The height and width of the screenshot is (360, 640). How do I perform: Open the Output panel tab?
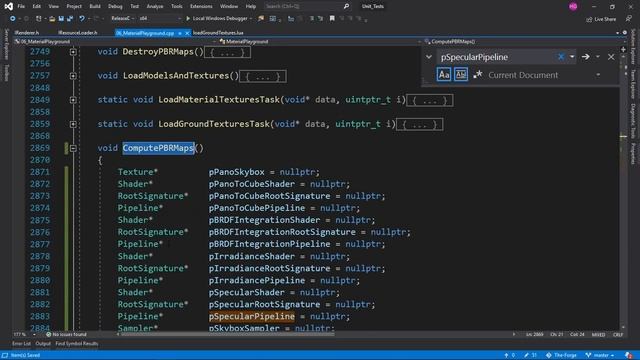[43, 344]
